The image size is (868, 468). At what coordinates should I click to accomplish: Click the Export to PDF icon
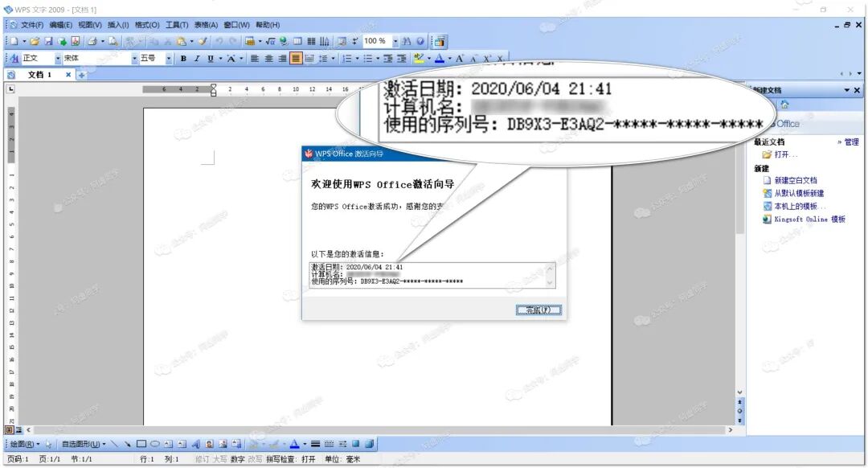[x=76, y=41]
